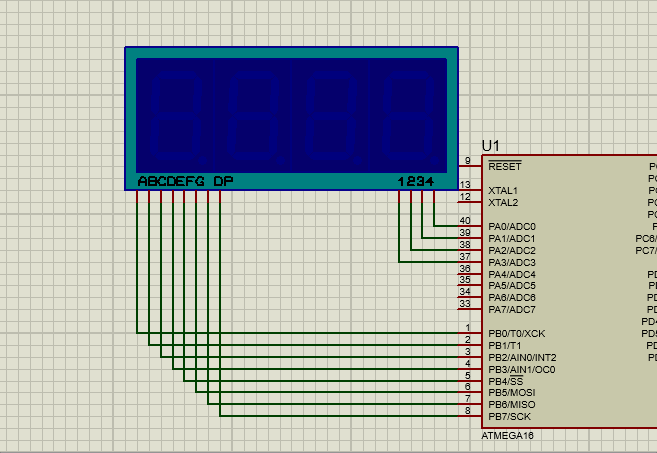Viewport: 657px width, 453px height.
Task: Click the RESET pin label
Action: point(505,166)
